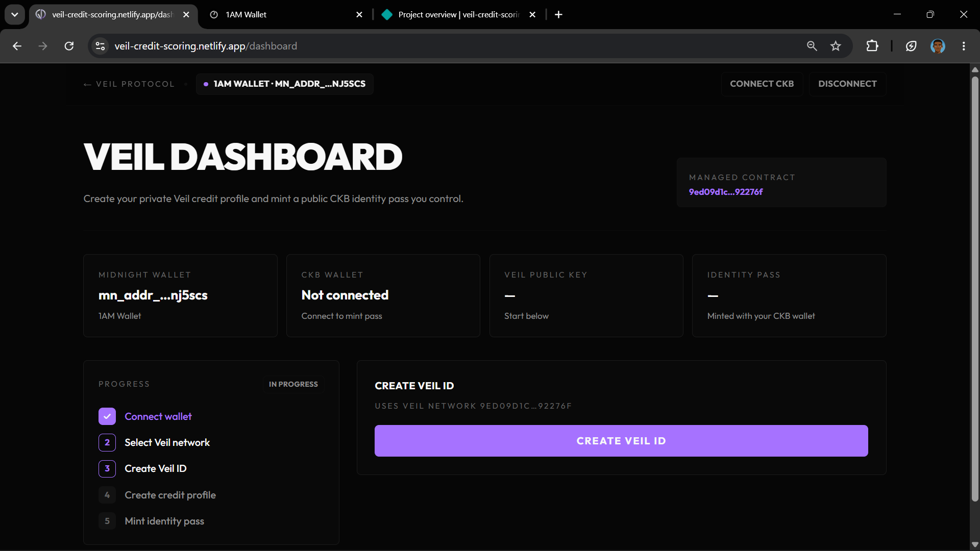Click step 4 number badge
The height and width of the screenshot is (551, 980).
pyautogui.click(x=107, y=495)
